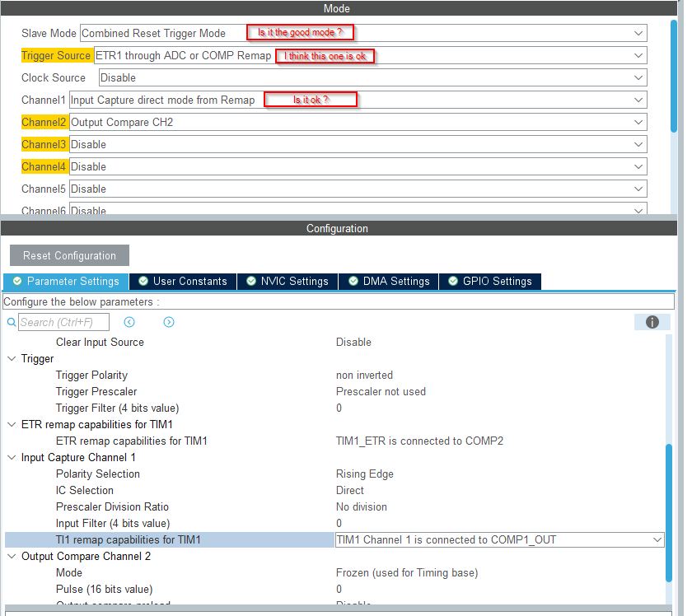The height and width of the screenshot is (616, 692).
Task: Switch to the Parameter Settings tab
Action: click(66, 282)
